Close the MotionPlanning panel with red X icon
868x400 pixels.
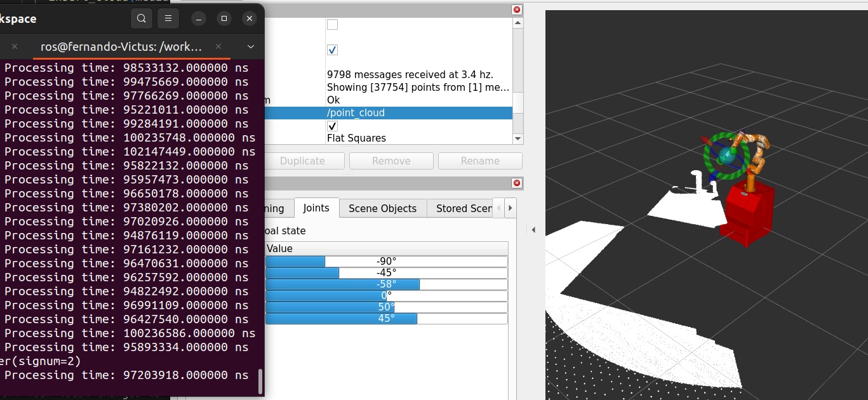click(517, 183)
